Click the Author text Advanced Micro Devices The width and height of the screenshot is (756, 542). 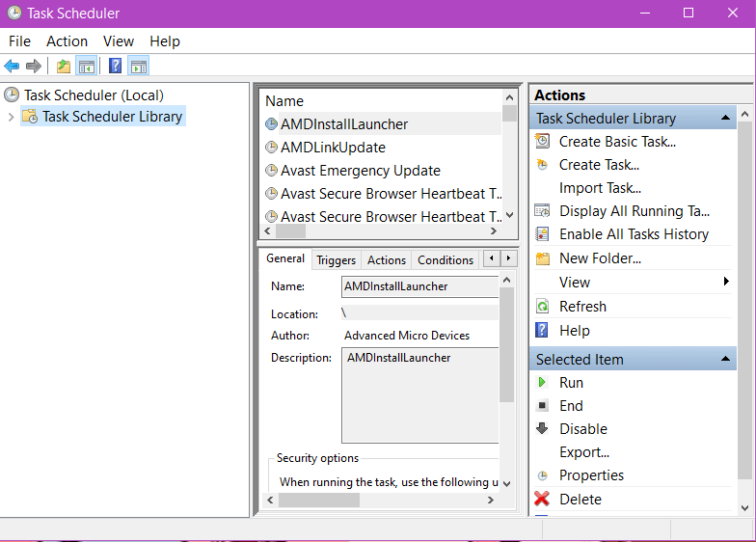pos(407,336)
